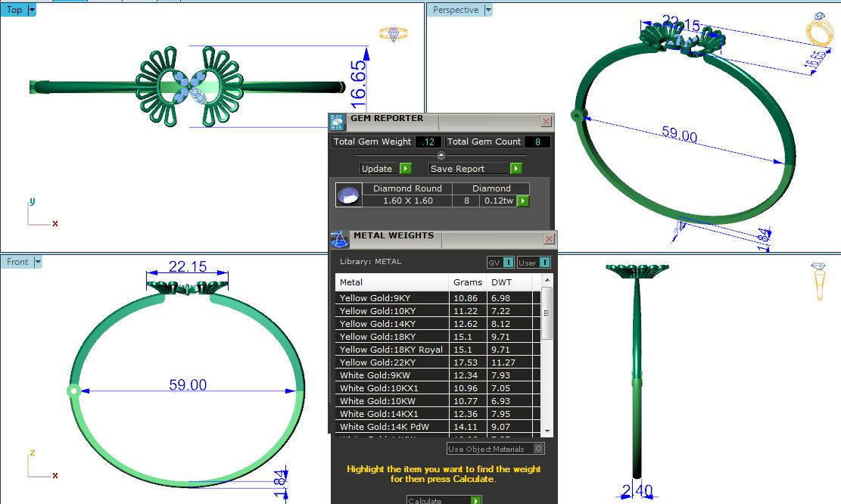Click the Diamond Round gem thumbnail

(348, 195)
